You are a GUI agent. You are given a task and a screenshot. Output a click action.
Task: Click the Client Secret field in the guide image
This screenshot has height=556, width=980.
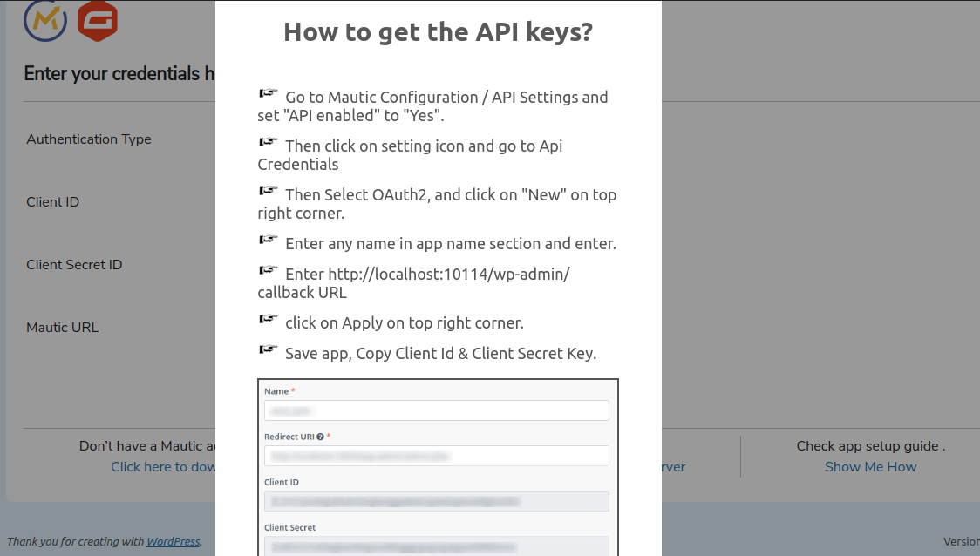(x=436, y=546)
